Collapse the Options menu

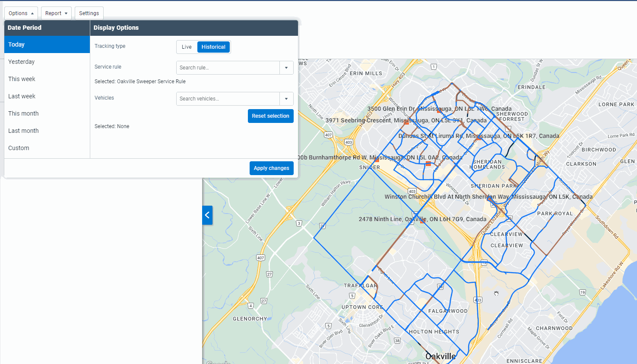[21, 13]
